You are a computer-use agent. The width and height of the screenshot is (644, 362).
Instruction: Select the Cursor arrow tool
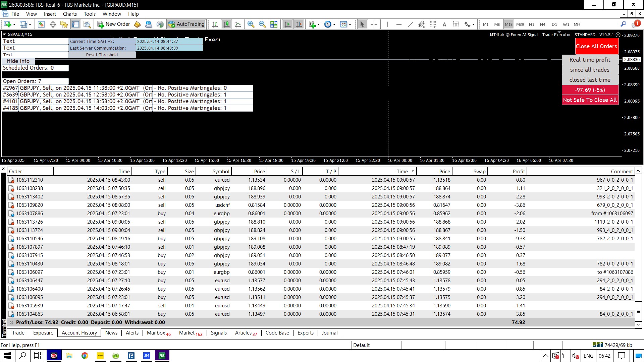click(x=362, y=24)
